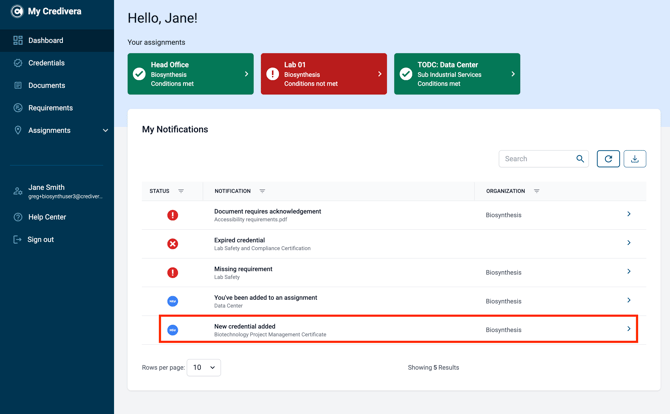The image size is (670, 414).
Task: Open the Lab 01 assignment card
Action: [324, 74]
